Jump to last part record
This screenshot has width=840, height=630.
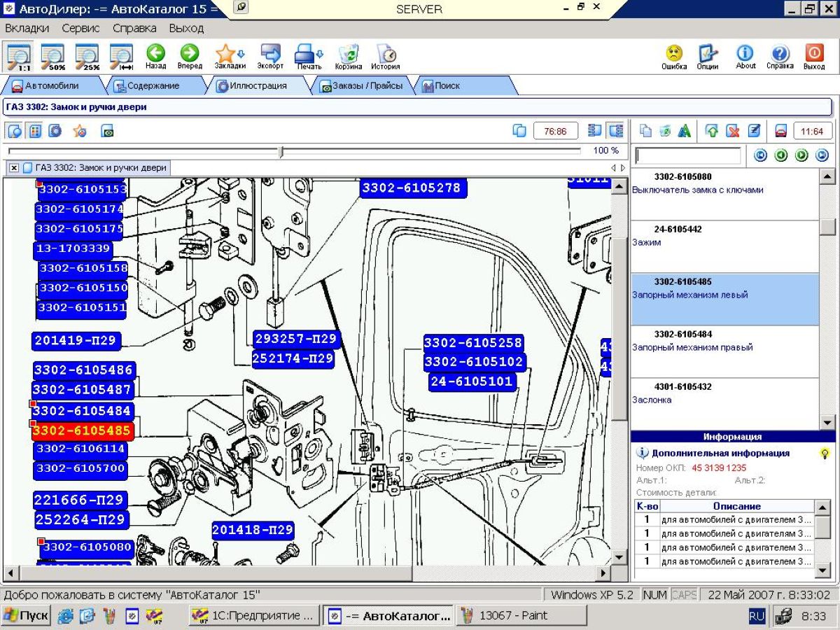pos(822,155)
